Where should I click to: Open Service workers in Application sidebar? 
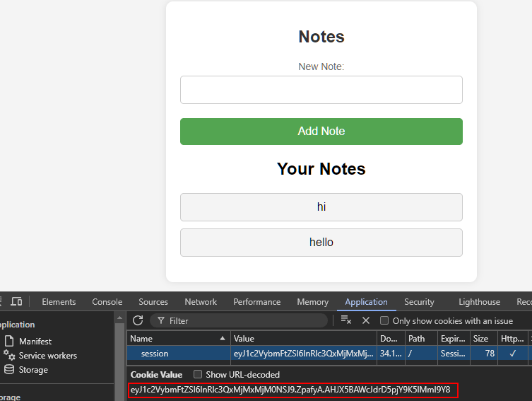[x=47, y=356]
